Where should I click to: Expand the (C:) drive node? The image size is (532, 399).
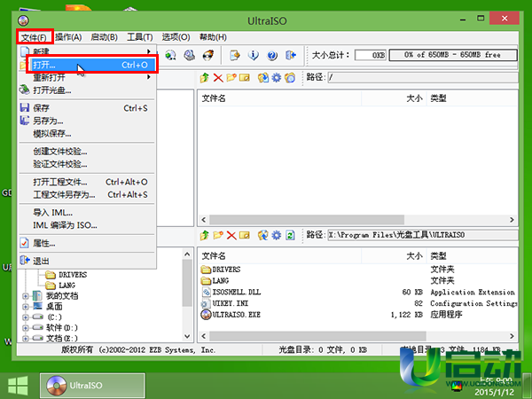coord(26,317)
